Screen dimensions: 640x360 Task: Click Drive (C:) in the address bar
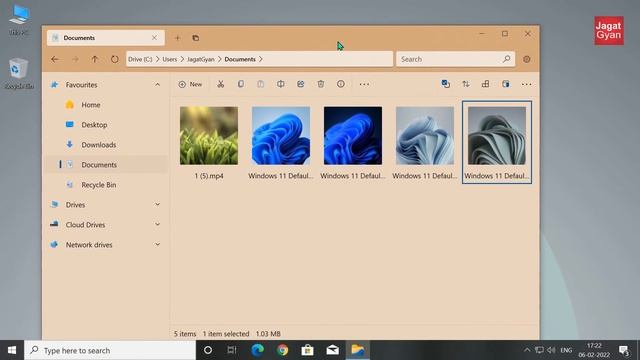(140, 59)
